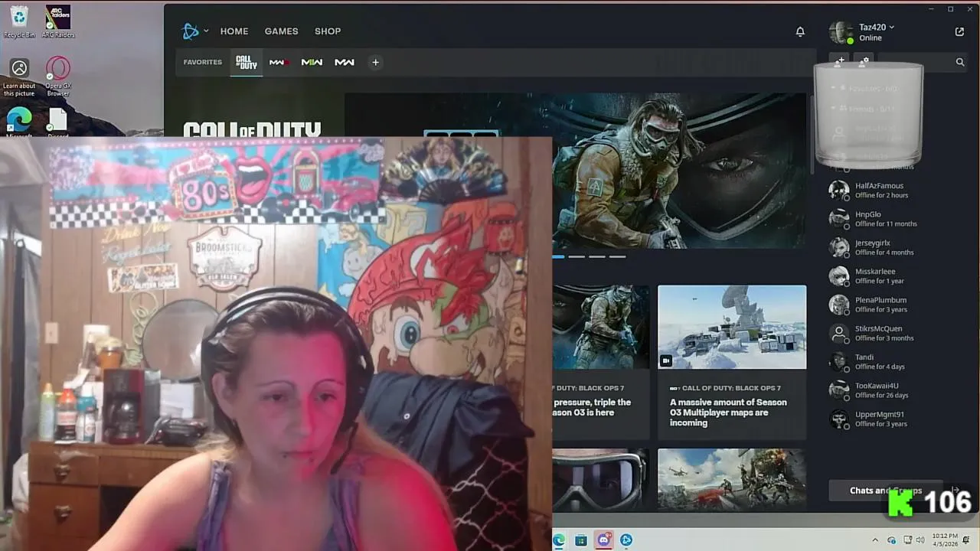Select the first carousel slide indicator

tap(557, 256)
